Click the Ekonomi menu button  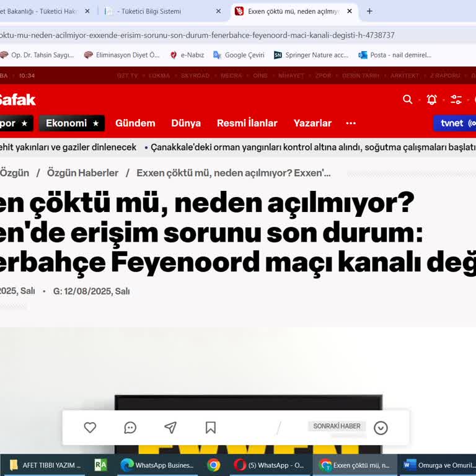point(72,123)
